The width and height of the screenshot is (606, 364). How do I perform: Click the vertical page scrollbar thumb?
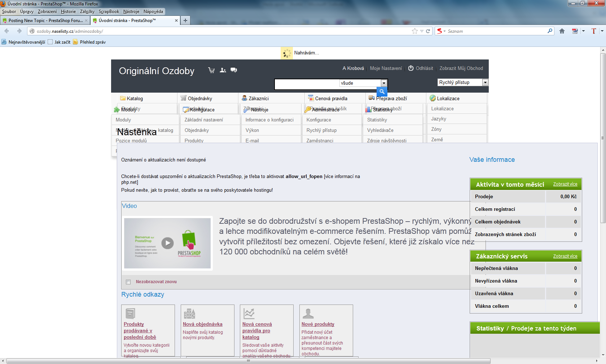[x=603, y=138]
